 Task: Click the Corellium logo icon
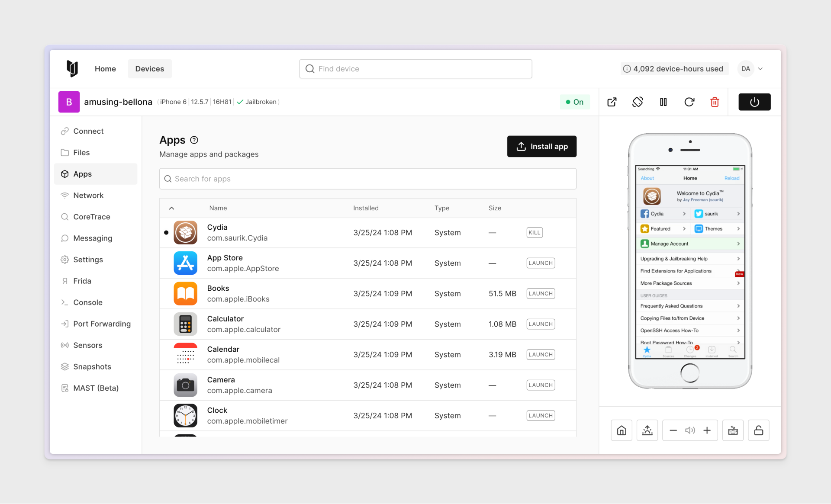[72, 68]
